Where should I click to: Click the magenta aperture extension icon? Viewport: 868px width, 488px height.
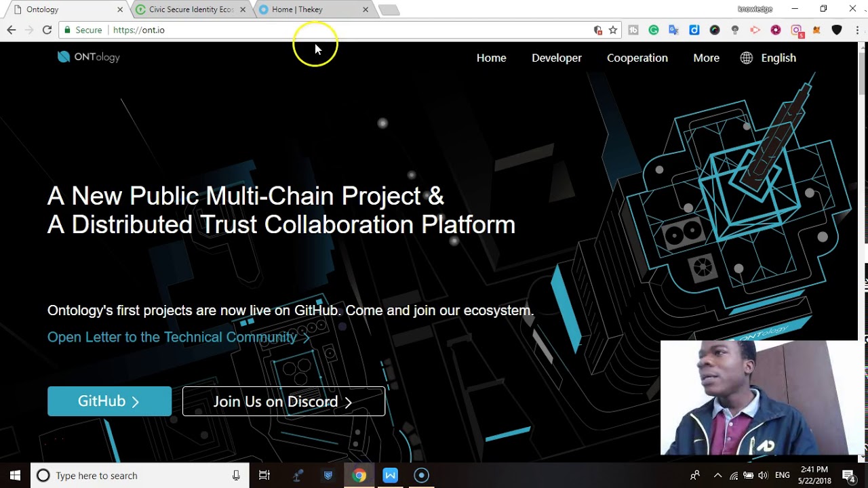point(776,30)
